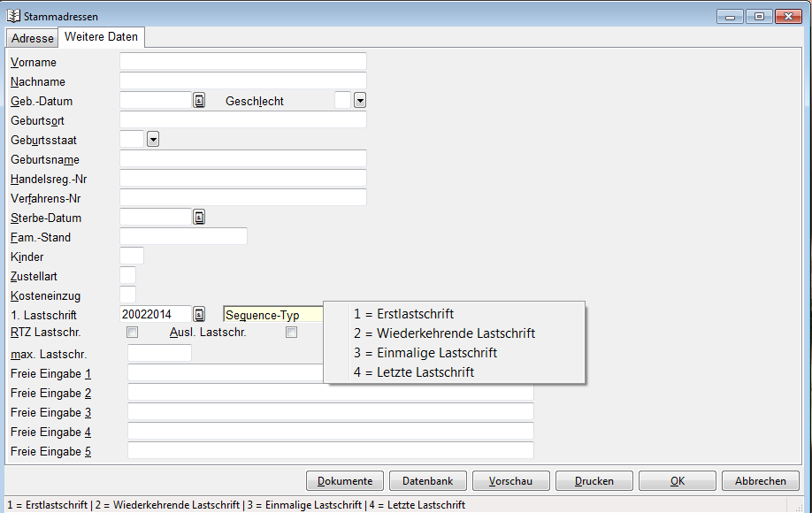Confirm with the OK button
The width and height of the screenshot is (812, 513).
pos(678,481)
